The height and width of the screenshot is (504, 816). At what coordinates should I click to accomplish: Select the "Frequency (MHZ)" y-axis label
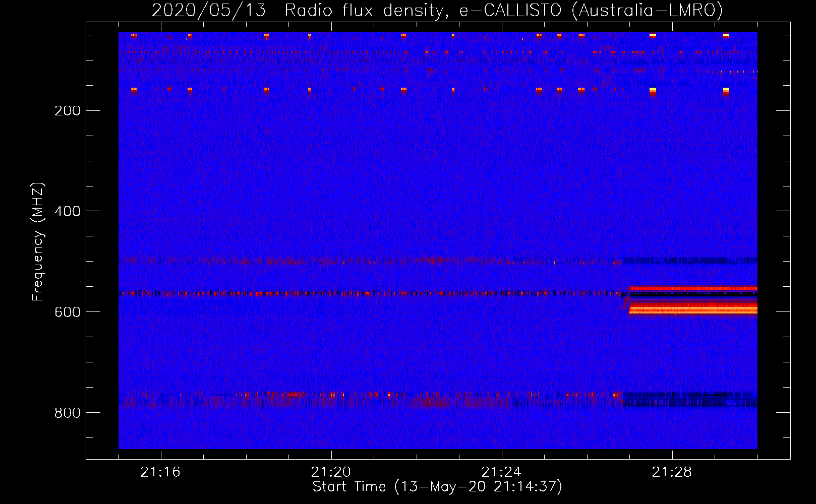point(38,241)
